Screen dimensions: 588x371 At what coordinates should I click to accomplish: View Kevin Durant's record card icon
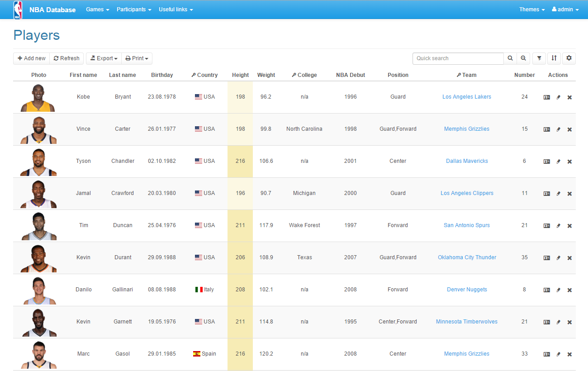click(x=547, y=258)
